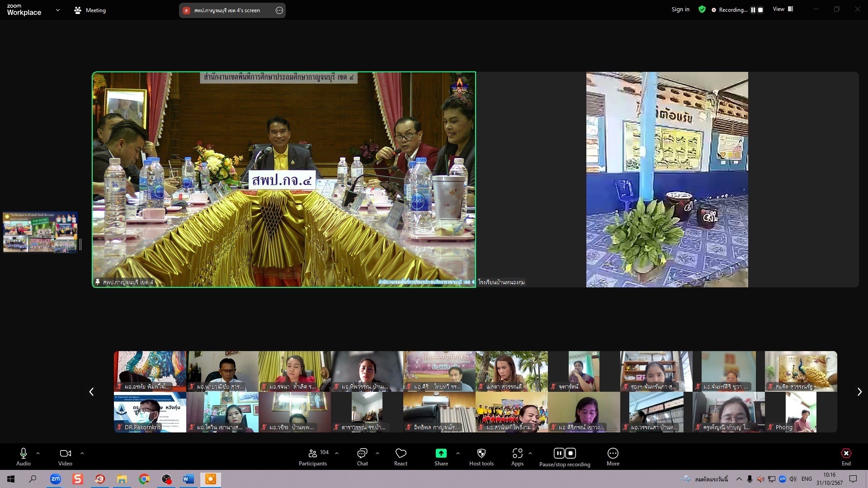Expand share options arrow
This screenshot has width=868, height=488.
(458, 453)
